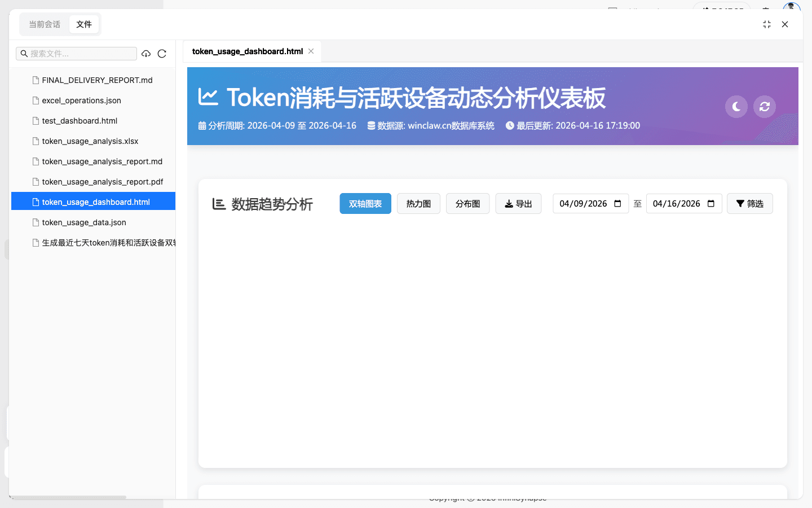Switch chart view to 分布图
This screenshot has width=812, height=508.
[467, 203]
